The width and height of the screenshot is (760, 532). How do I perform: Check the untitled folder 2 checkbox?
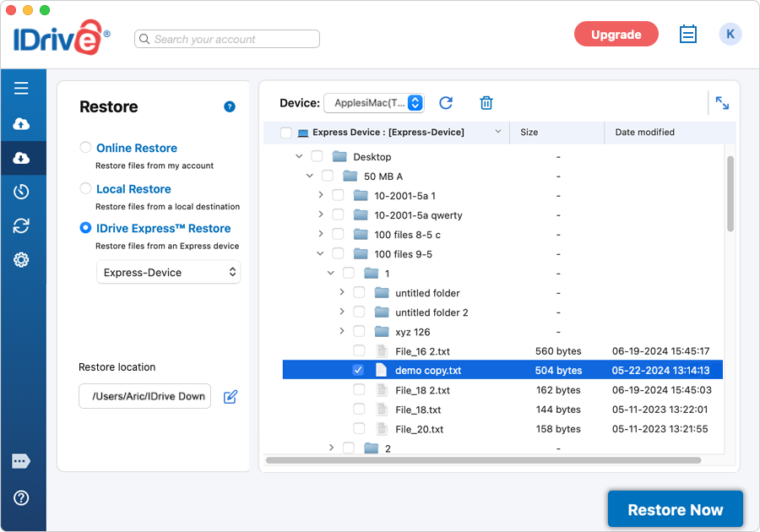pyautogui.click(x=359, y=312)
